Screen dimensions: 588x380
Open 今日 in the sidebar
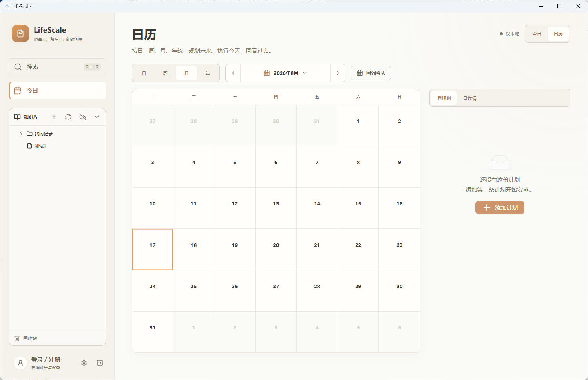[57, 91]
